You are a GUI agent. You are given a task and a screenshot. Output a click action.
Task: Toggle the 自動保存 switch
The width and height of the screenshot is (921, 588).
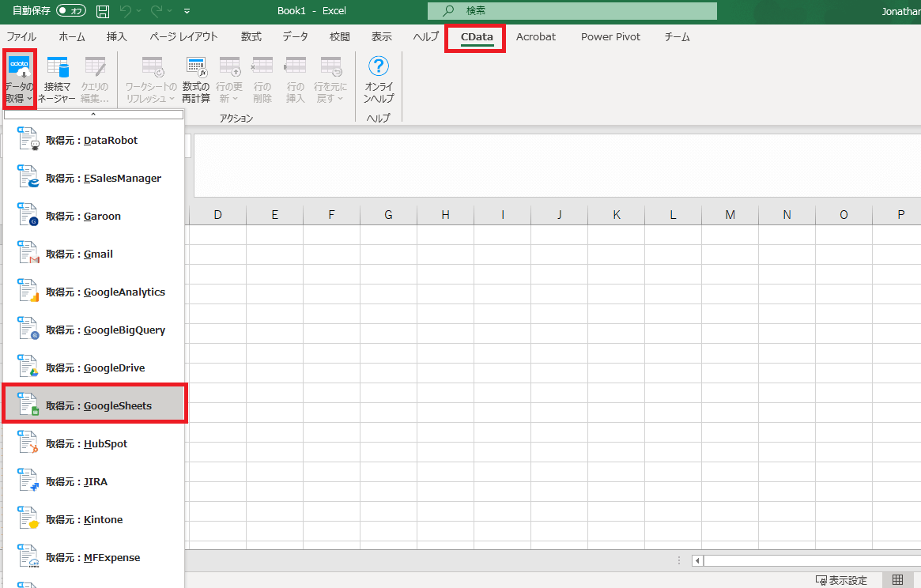(71, 10)
